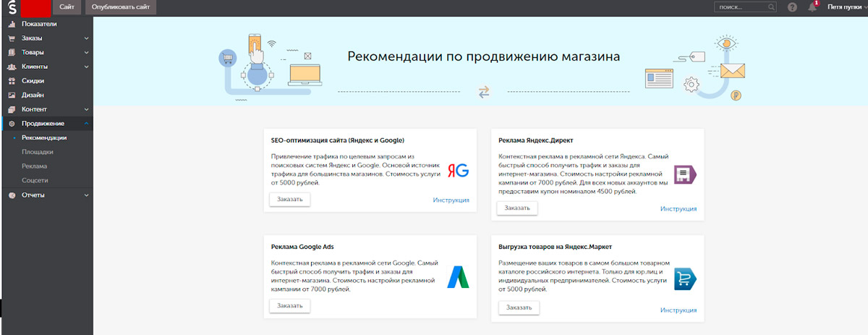Open the Петя пупки user dropdown

(x=846, y=7)
